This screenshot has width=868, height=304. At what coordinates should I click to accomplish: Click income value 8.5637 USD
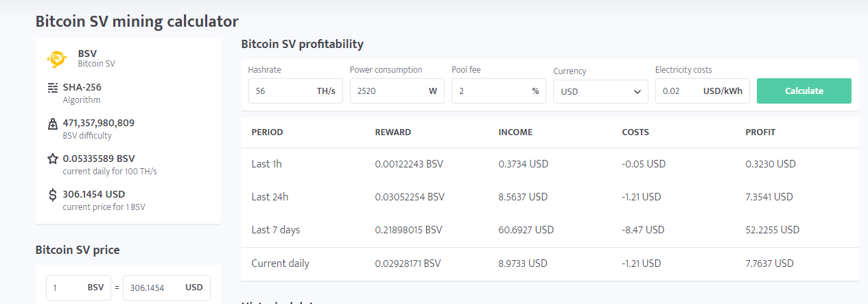coord(524,197)
